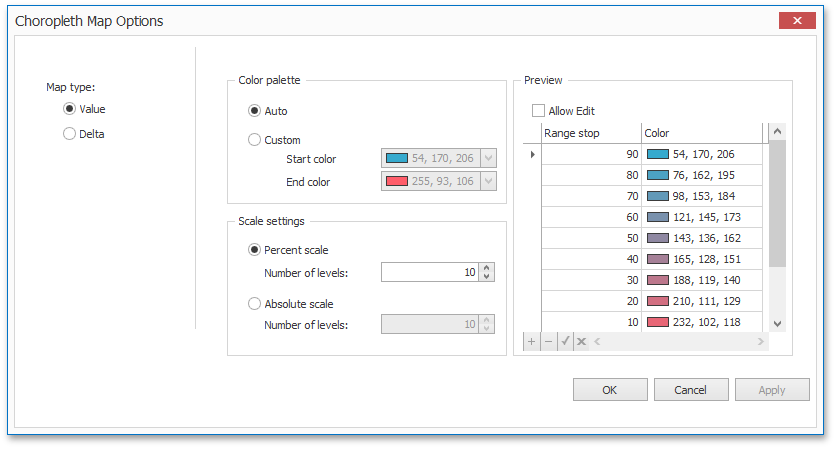Screen dimensions: 837x450
Task: Open the End color dropdown
Action: pyautogui.click(x=488, y=181)
